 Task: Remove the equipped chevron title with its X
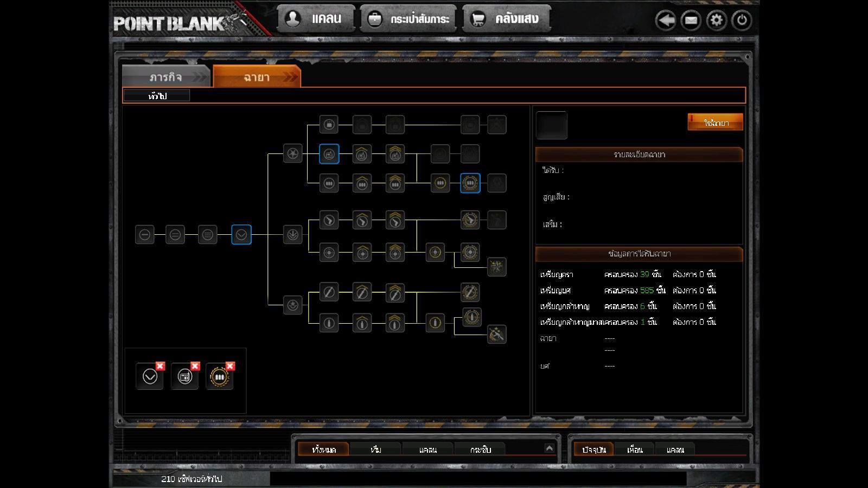coord(160,366)
